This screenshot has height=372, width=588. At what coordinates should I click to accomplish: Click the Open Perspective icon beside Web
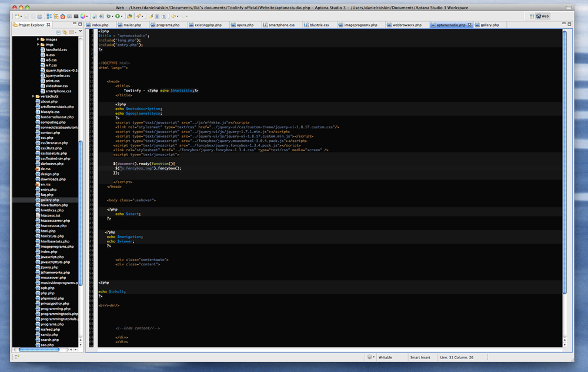[532, 16]
